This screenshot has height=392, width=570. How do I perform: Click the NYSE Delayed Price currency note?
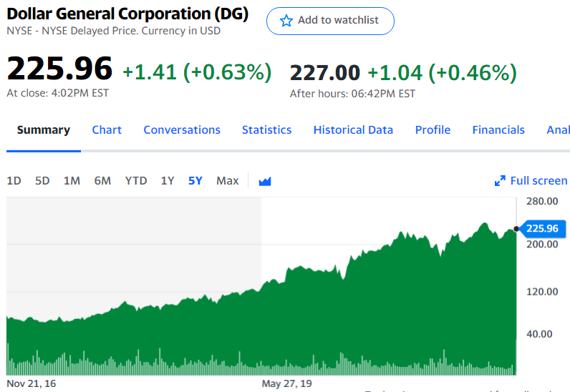point(113,31)
